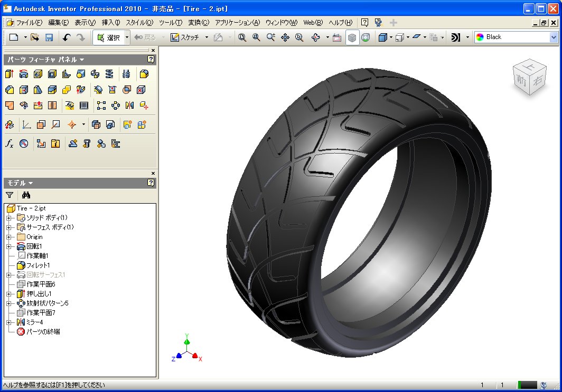Click the スケッチ sketch button
Image resolution: width=562 pixels, height=392 pixels.
pos(184,37)
